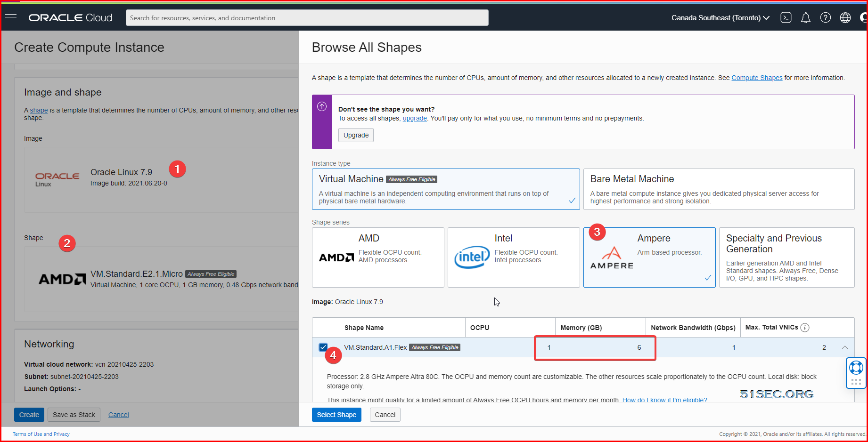Choose the Ampere shape series card
Image resolution: width=868 pixels, height=442 pixels.
649,257
